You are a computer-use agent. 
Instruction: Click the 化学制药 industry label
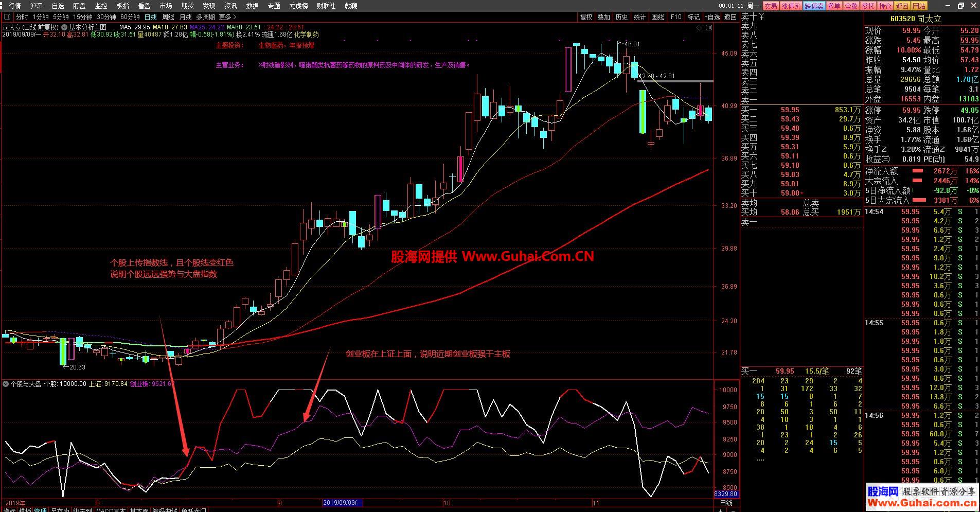coord(306,34)
